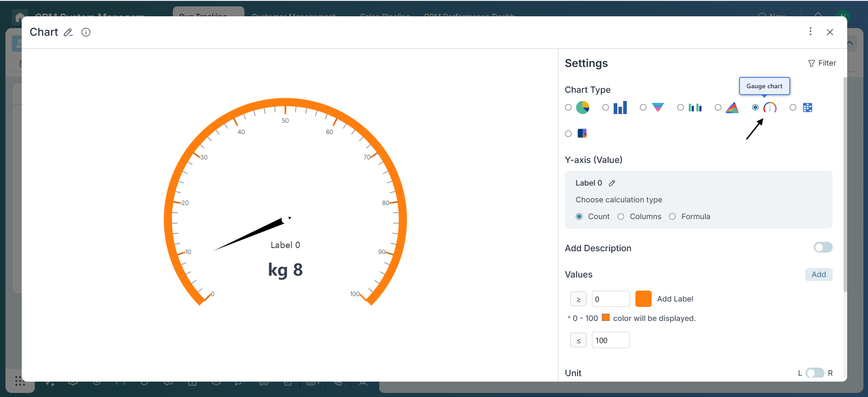This screenshot has height=397, width=868.
Task: Select the bar chart radio button
Action: (x=606, y=107)
